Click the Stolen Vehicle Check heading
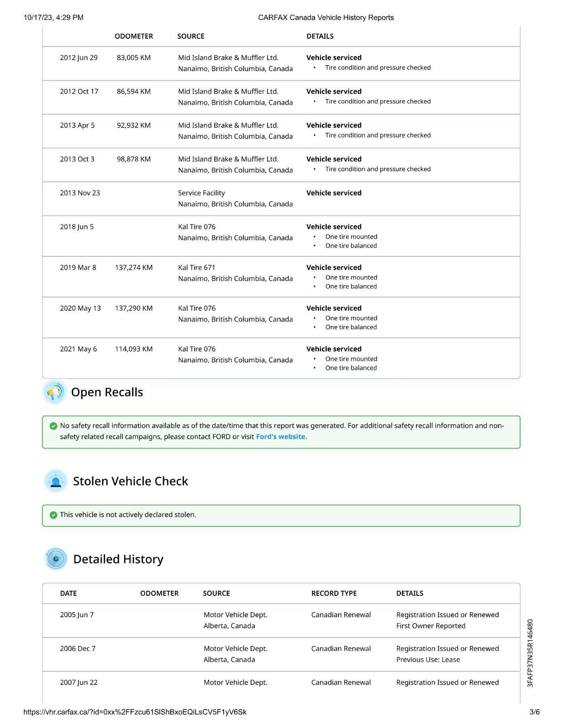 pos(130,481)
